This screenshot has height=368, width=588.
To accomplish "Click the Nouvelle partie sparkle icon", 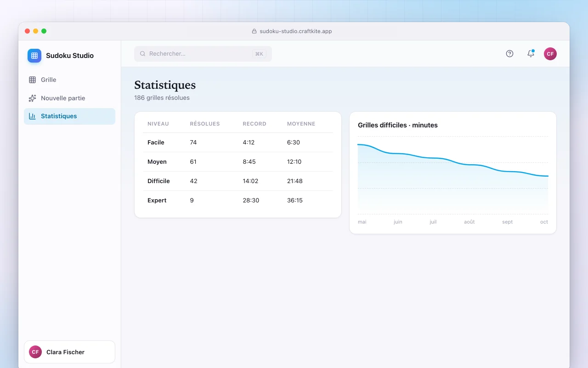I will tap(32, 98).
